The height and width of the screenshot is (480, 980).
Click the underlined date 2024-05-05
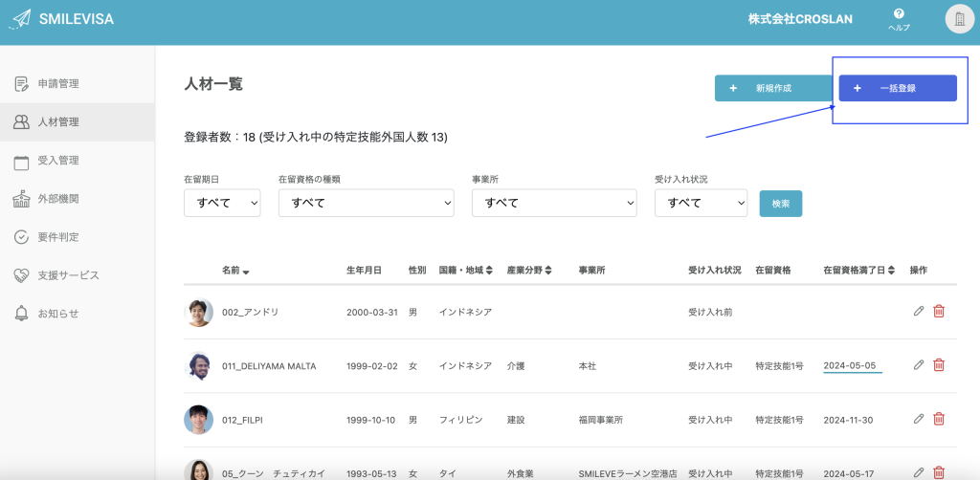[x=850, y=366]
